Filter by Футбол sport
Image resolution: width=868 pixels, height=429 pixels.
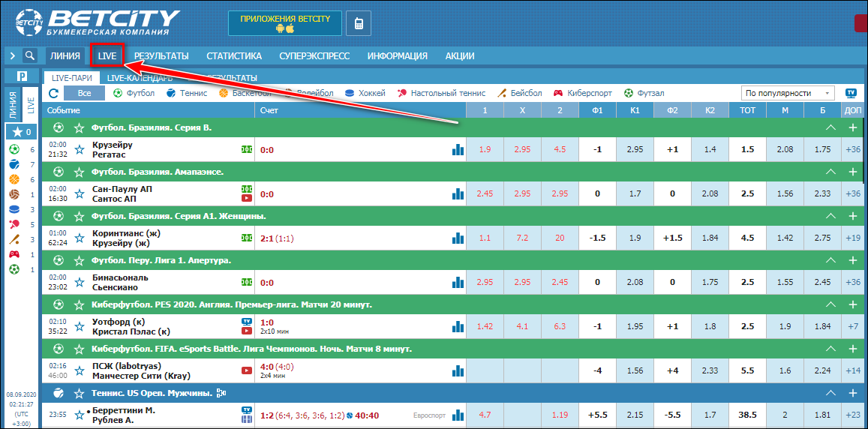pos(134,94)
